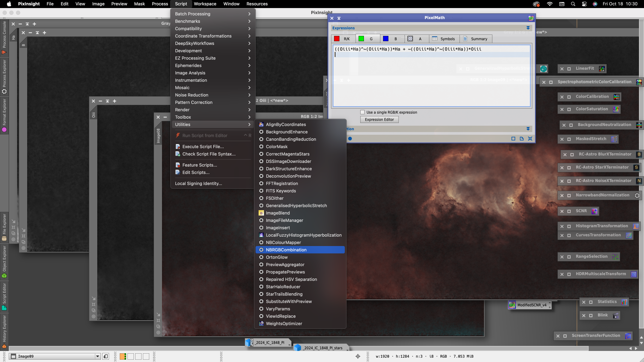Click PixelMath blue circle apply-global button
Screen dimensions: 644x362
tap(350, 139)
